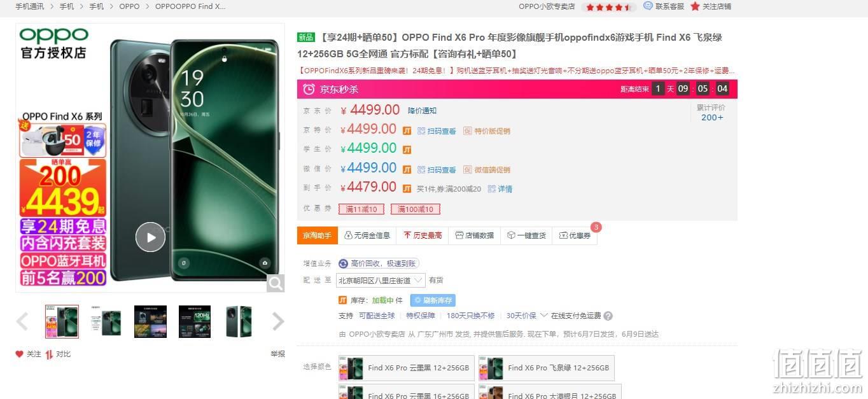Select color Find X6 Pro 云墨黑 12+256GB

[407, 368]
